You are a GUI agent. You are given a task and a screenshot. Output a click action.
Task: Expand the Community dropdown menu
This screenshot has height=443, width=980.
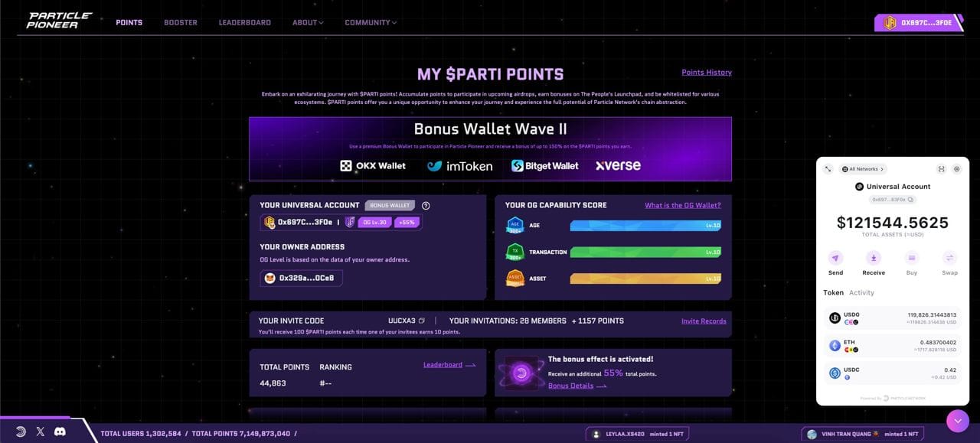(x=371, y=22)
